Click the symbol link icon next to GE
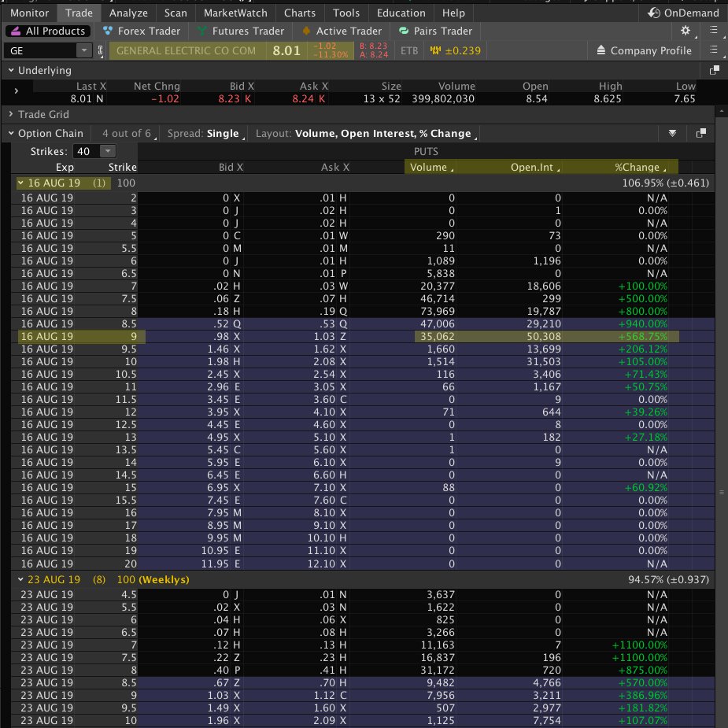Screen dimensions: 728x728 (x=100, y=50)
